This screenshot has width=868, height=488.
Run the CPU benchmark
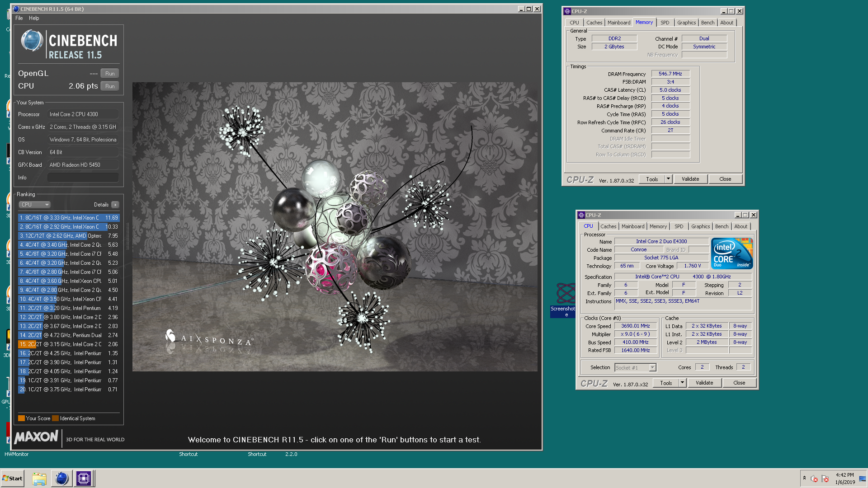[110, 86]
